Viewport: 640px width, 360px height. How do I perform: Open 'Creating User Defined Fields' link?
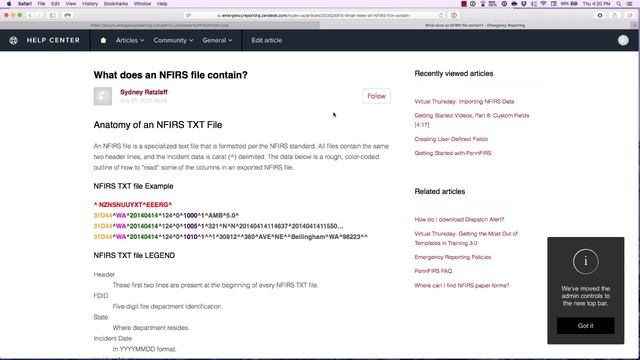point(451,139)
